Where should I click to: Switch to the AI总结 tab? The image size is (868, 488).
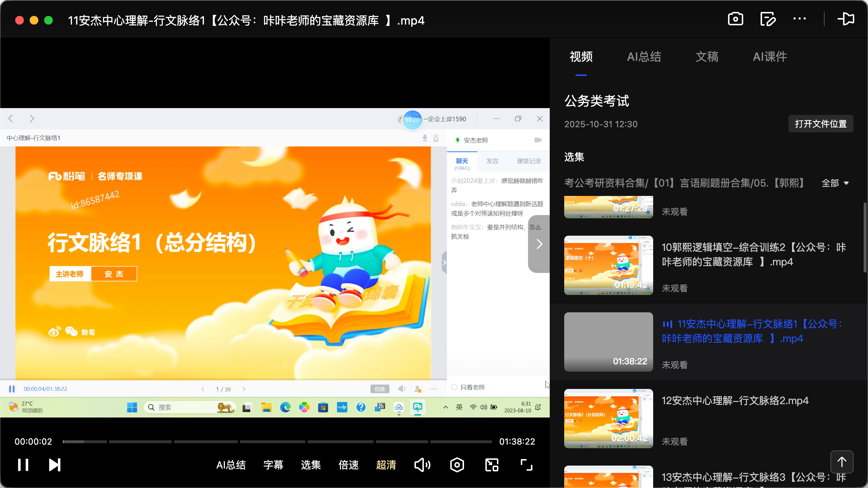point(644,57)
